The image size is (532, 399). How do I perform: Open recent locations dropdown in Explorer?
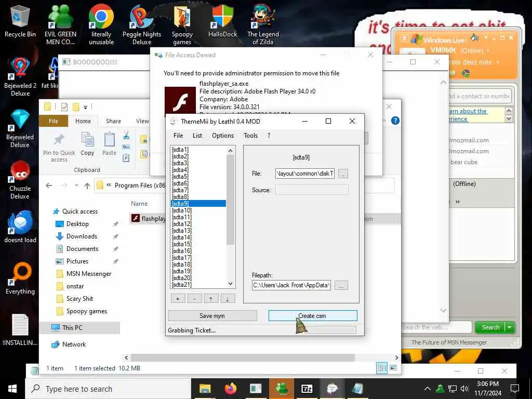[x=77, y=185]
